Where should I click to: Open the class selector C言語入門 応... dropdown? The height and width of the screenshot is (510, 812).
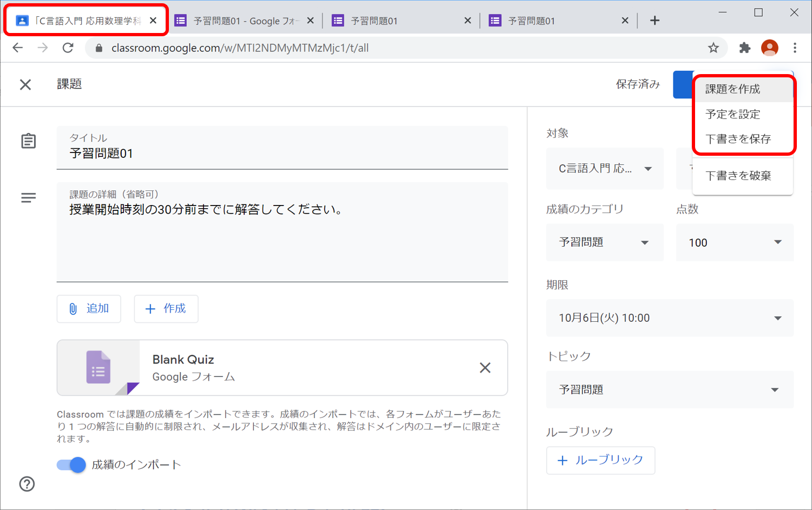[x=605, y=169]
